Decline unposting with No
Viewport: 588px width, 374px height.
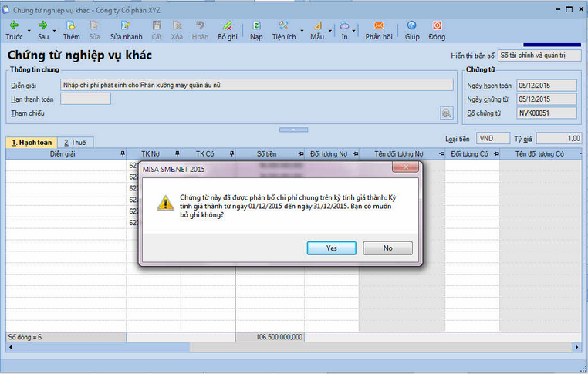(x=387, y=248)
